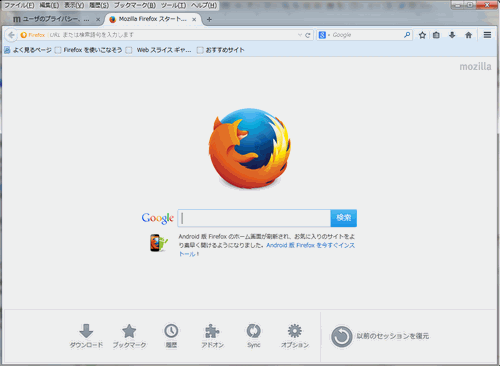The width and height of the screenshot is (500, 366).
Task: Bookmark this page with star icon
Action: coord(422,35)
